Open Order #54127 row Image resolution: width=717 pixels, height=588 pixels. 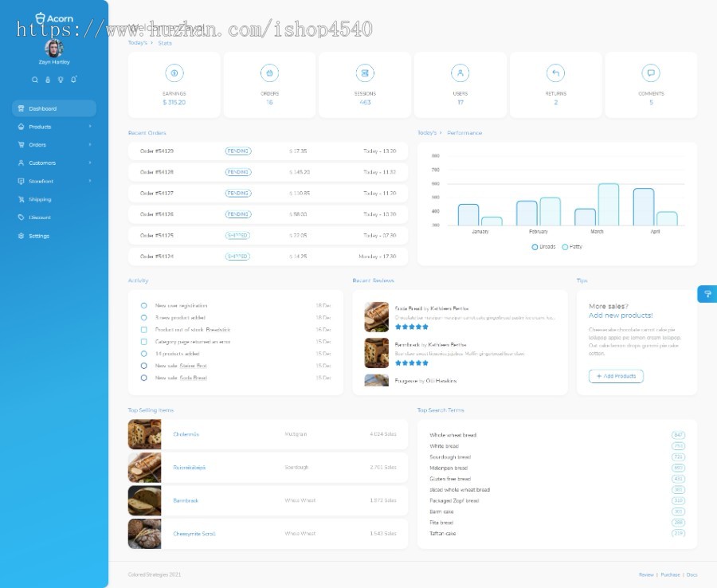tap(268, 193)
